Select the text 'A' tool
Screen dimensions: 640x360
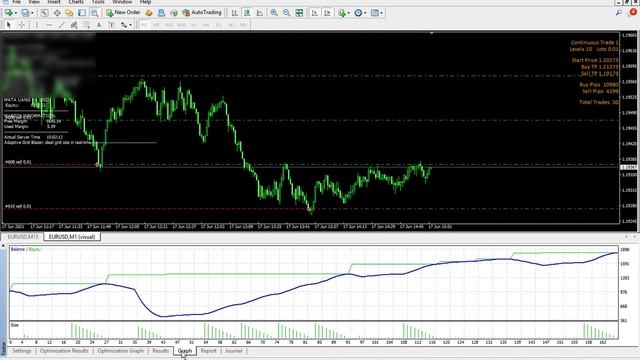(x=99, y=25)
